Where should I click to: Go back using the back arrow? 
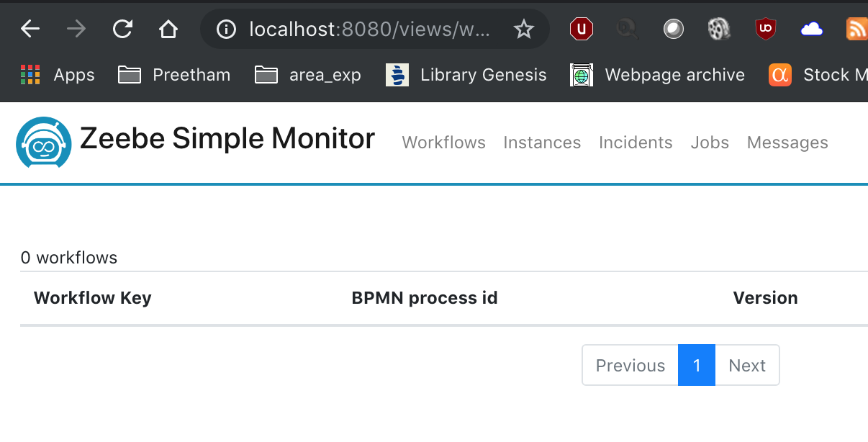(x=29, y=29)
